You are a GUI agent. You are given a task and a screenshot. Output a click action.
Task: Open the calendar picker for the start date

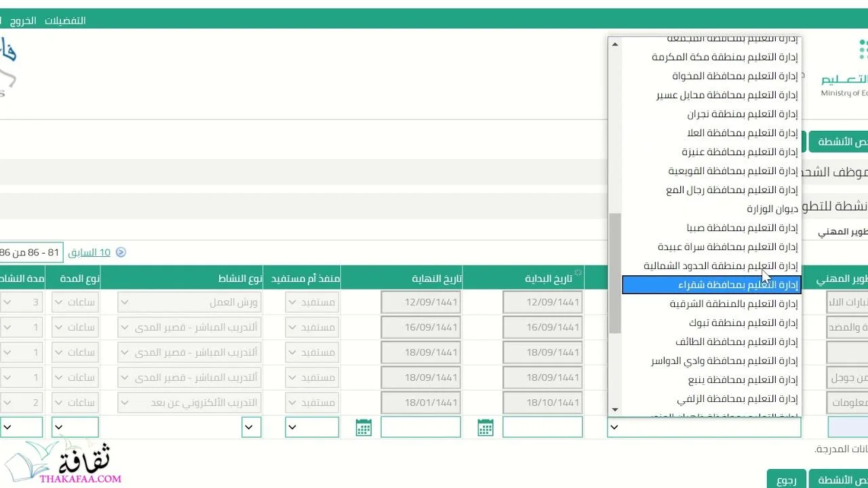click(x=485, y=427)
